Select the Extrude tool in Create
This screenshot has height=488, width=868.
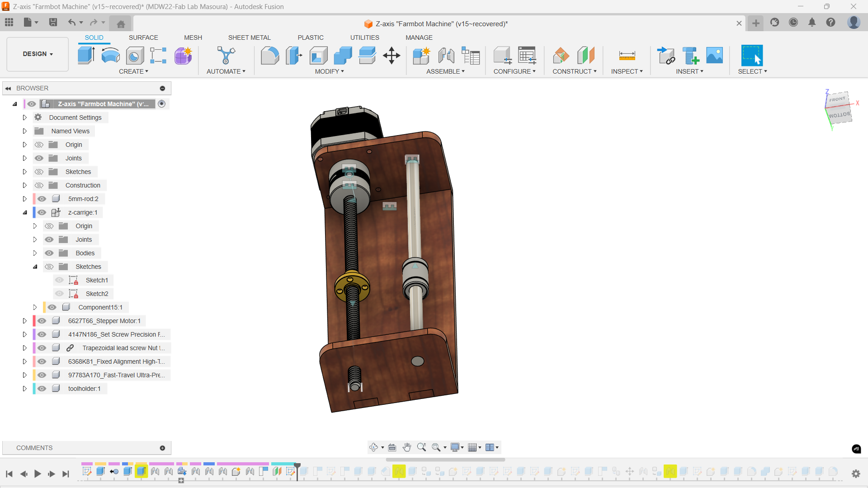pyautogui.click(x=86, y=56)
